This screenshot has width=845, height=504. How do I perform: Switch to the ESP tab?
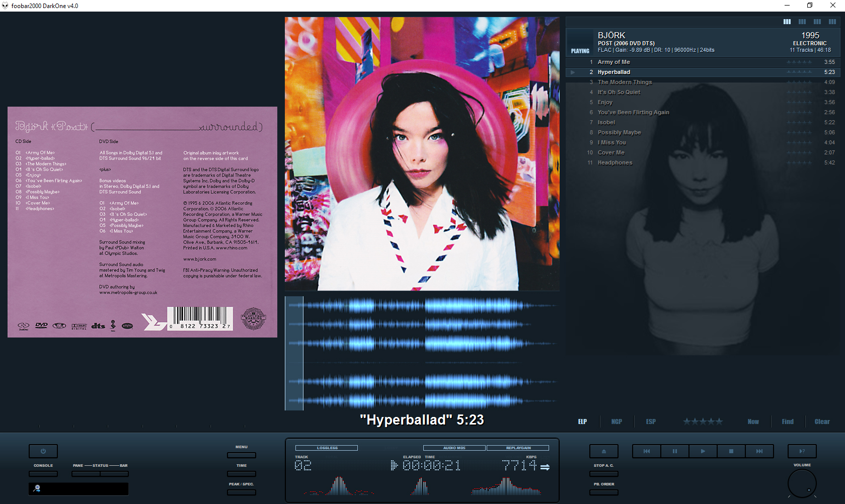(x=651, y=422)
